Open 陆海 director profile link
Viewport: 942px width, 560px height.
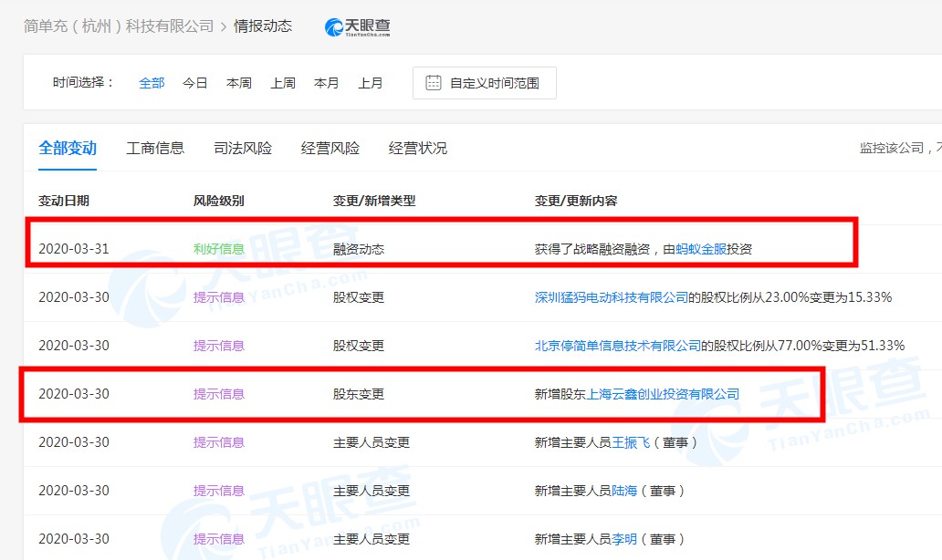point(624,491)
